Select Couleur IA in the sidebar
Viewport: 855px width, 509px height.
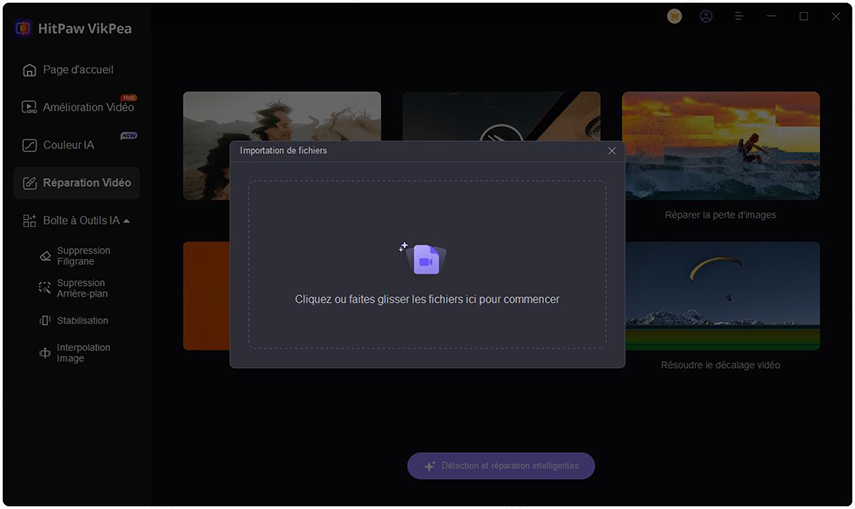(68, 146)
